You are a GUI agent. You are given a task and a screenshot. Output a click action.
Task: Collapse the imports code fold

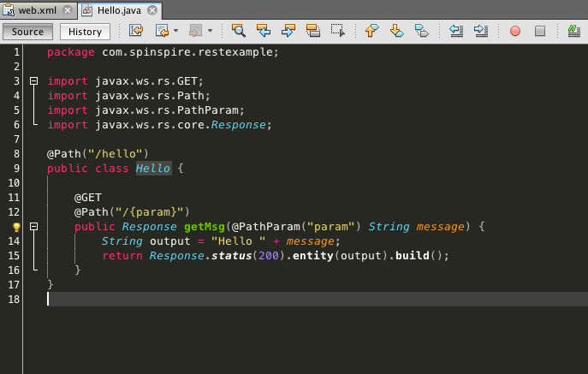tap(33, 80)
